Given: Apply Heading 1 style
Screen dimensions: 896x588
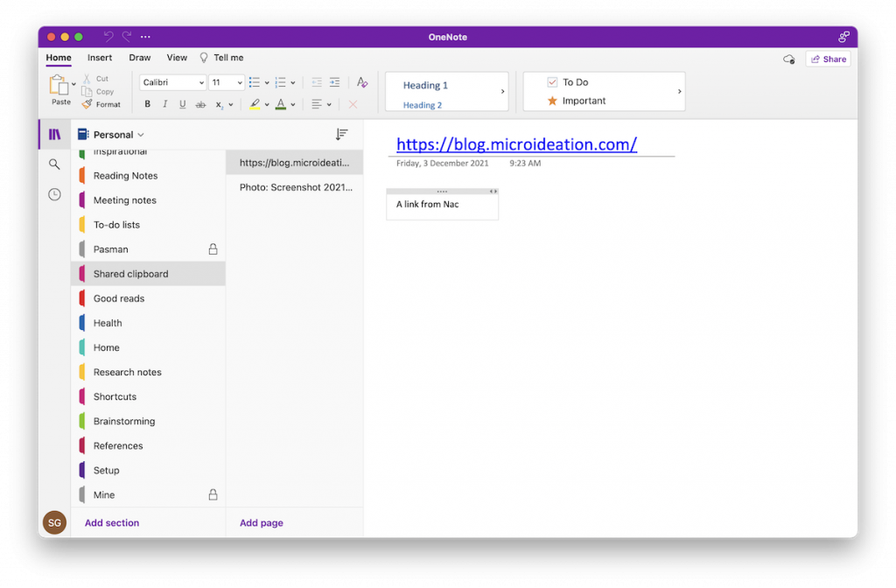Looking at the screenshot, I should point(425,85).
